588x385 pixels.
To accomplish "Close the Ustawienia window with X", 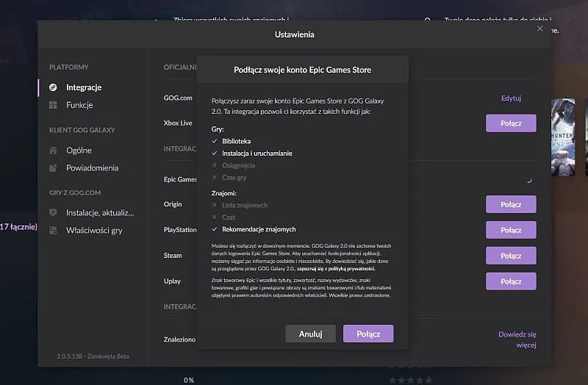I will (x=540, y=29).
